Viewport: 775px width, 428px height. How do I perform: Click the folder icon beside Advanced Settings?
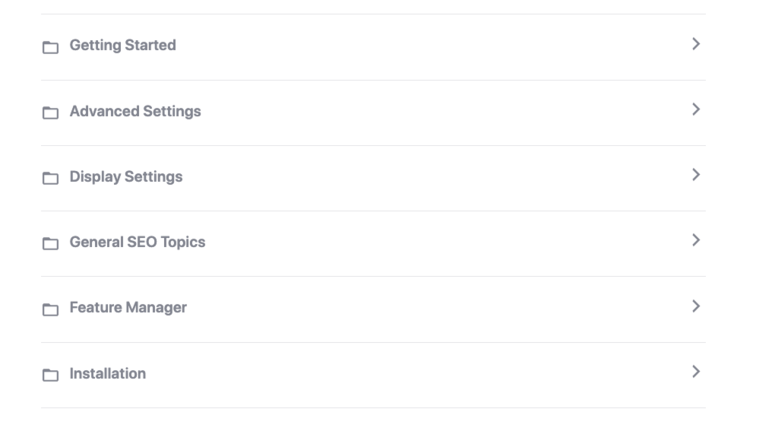pos(50,113)
